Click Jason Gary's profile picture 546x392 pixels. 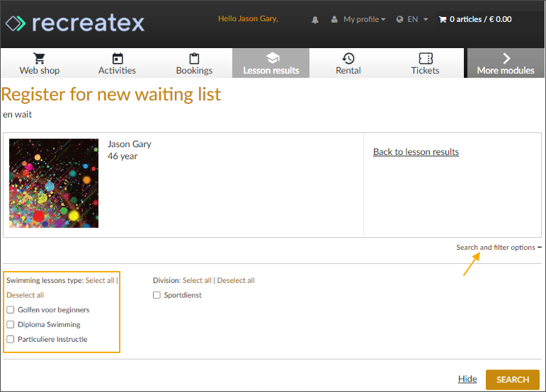pyautogui.click(x=54, y=183)
